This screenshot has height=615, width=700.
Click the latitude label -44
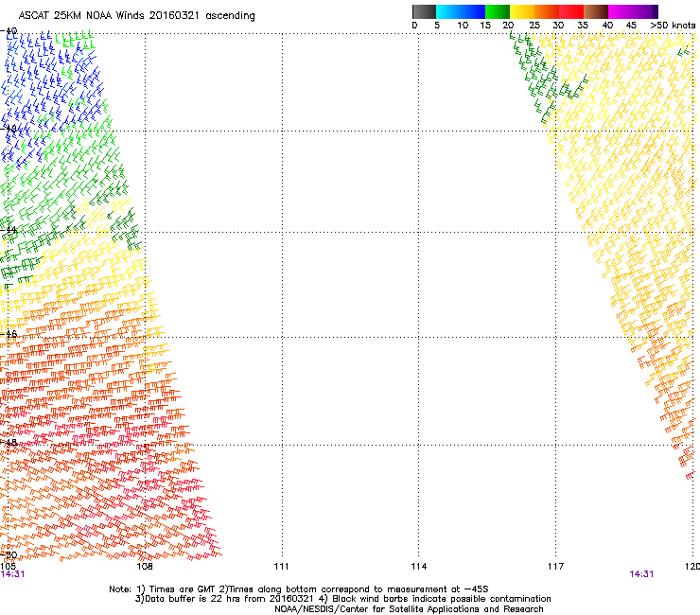tap(9, 230)
